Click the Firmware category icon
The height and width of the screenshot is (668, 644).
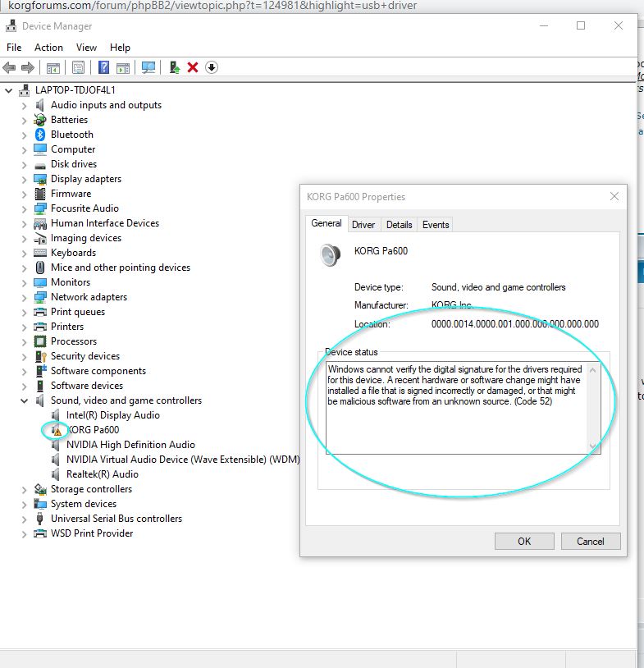(x=40, y=194)
